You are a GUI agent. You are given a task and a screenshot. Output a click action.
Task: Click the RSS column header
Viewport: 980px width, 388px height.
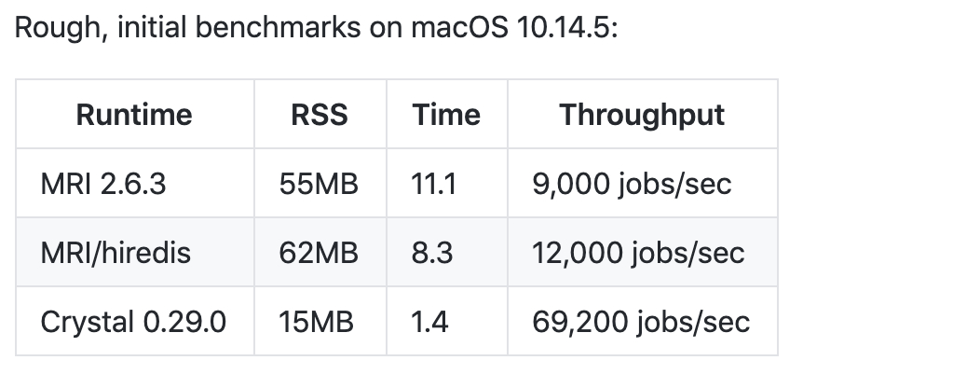(x=320, y=115)
